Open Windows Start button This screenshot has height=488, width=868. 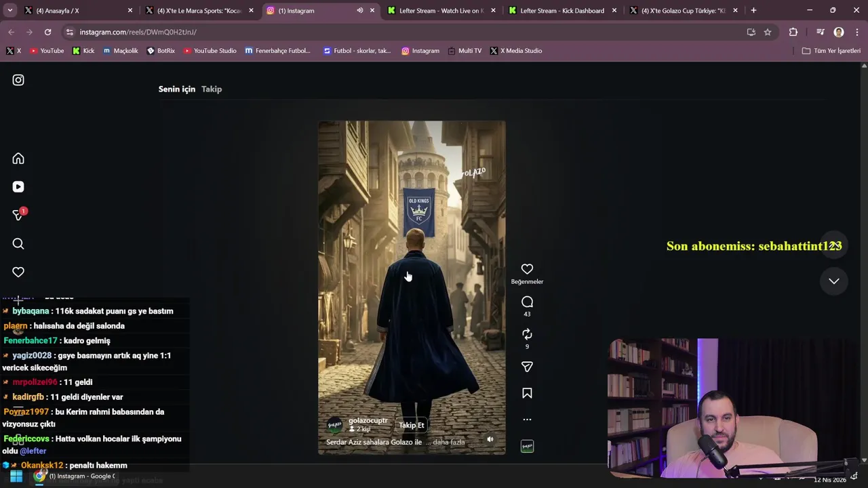click(16, 476)
